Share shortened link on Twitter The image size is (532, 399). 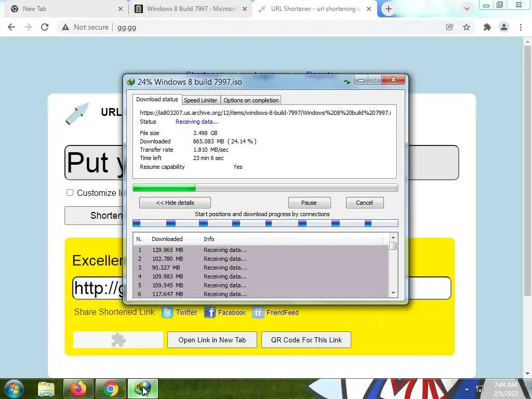click(x=187, y=312)
